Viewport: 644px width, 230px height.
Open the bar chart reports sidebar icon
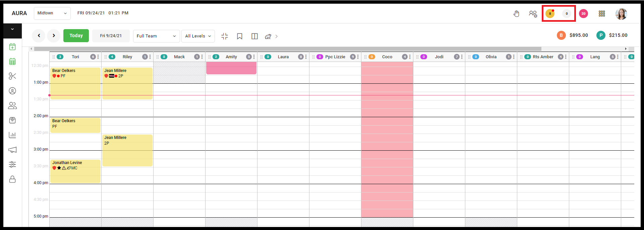(x=12, y=135)
